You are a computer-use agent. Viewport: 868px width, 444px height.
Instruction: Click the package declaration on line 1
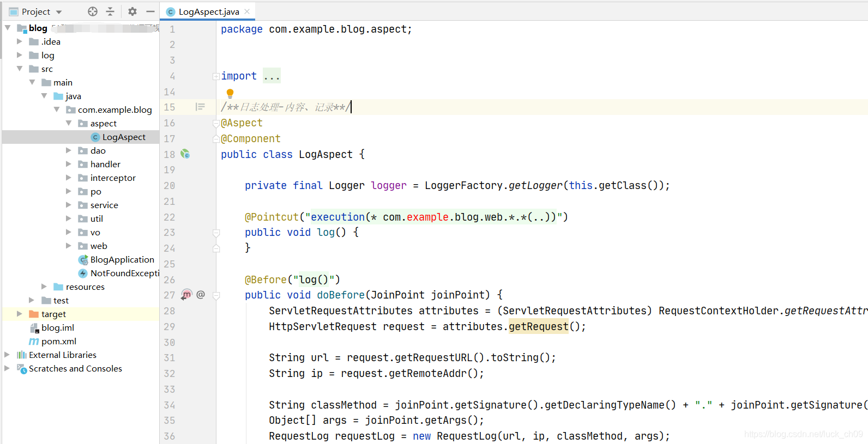[316, 29]
